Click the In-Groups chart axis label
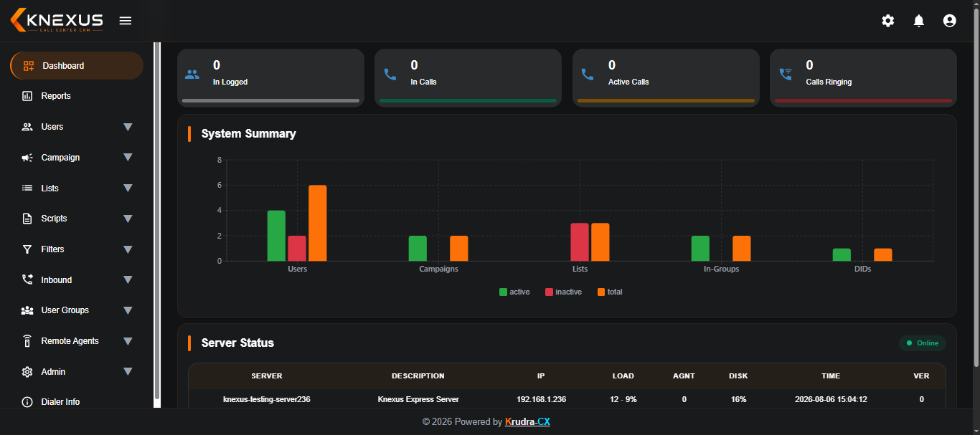 tap(721, 269)
